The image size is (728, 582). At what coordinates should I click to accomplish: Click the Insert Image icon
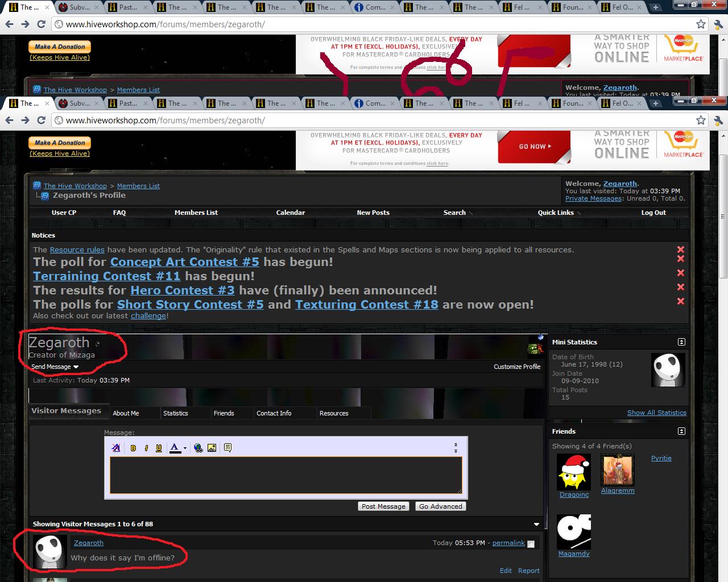click(x=212, y=448)
